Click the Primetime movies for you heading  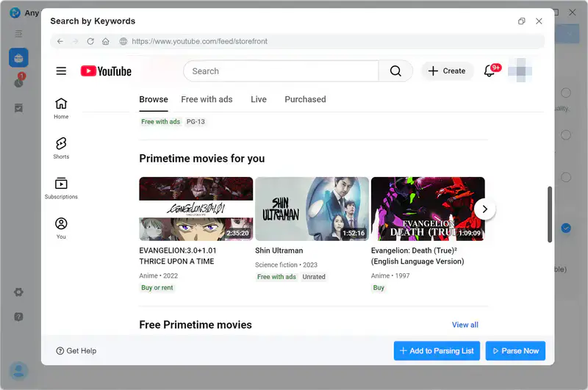(201, 159)
